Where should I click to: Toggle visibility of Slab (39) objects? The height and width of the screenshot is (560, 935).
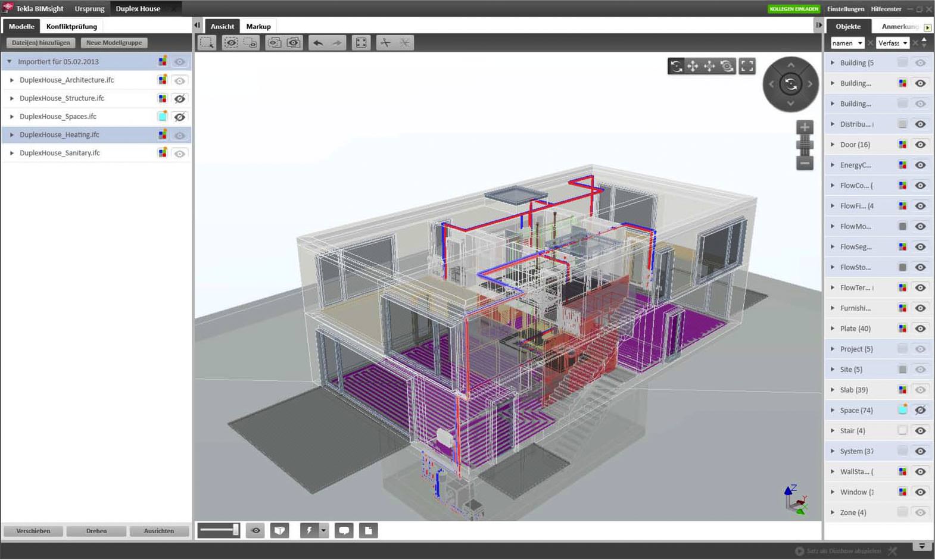[x=920, y=390]
